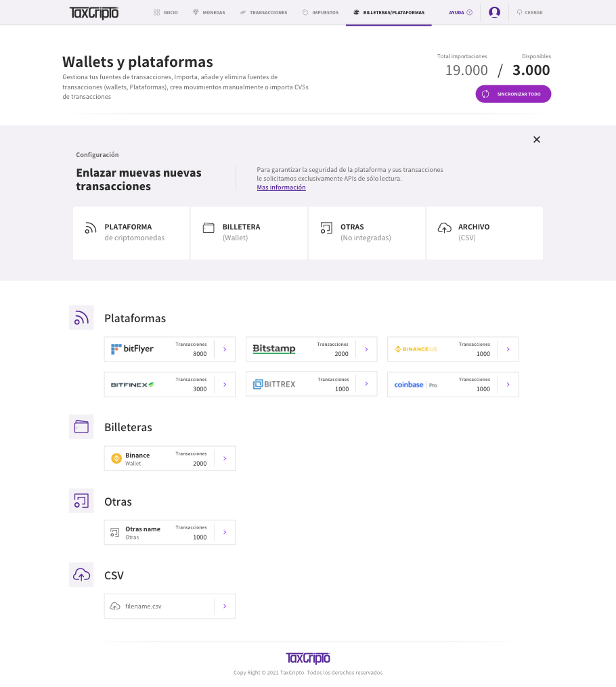
Task: Close the Configuración panel with X
Action: (x=537, y=139)
